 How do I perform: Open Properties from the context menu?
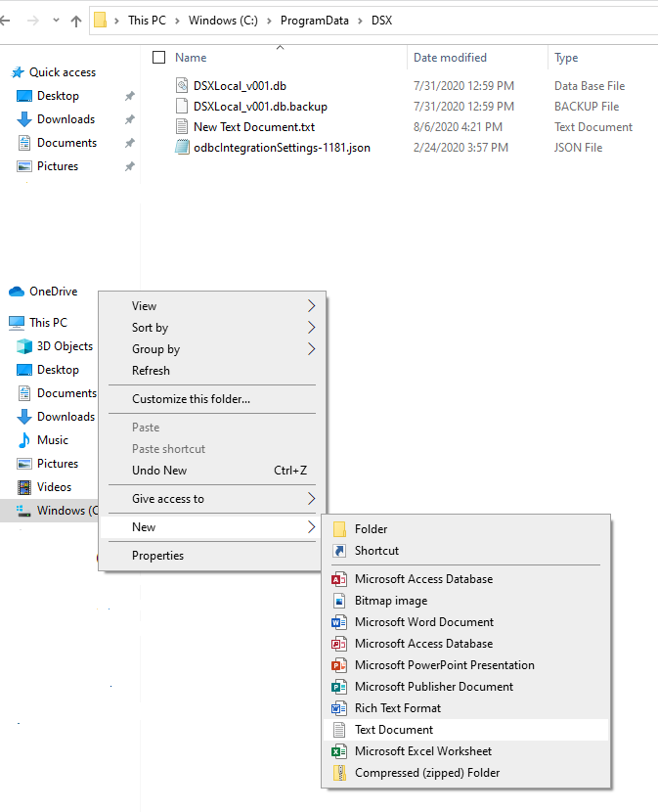click(x=212, y=556)
